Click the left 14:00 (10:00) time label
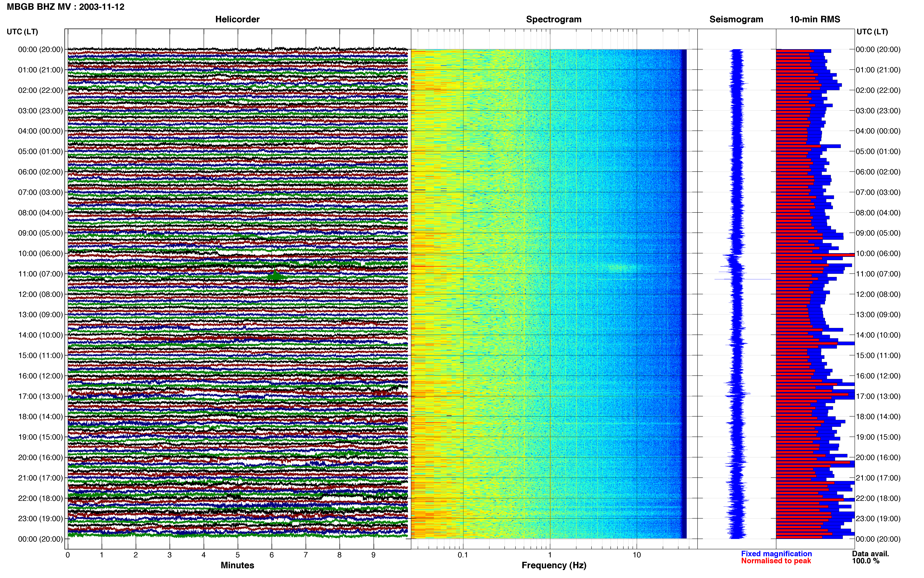This screenshot has width=924, height=578. (41, 335)
